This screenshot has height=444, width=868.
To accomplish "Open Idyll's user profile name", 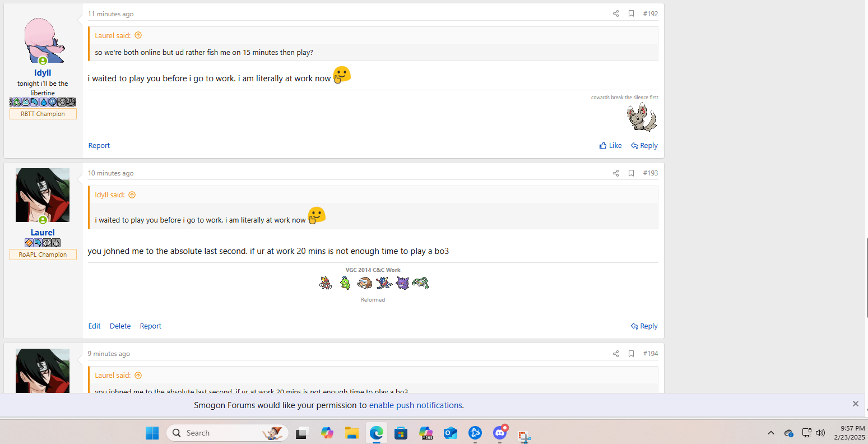I will (x=43, y=73).
